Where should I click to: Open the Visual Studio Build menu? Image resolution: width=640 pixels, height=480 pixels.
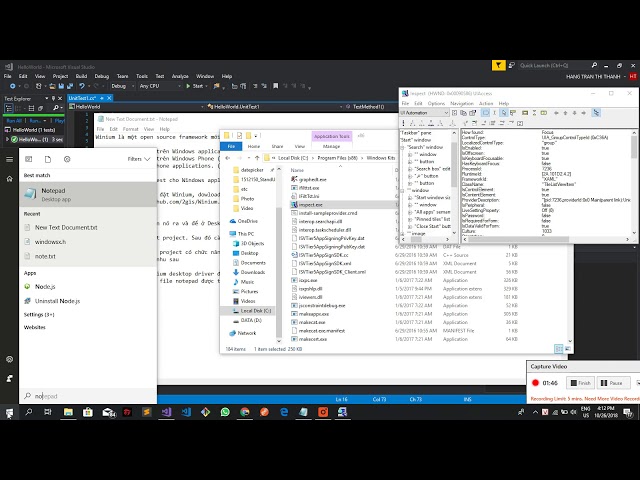coord(81,76)
